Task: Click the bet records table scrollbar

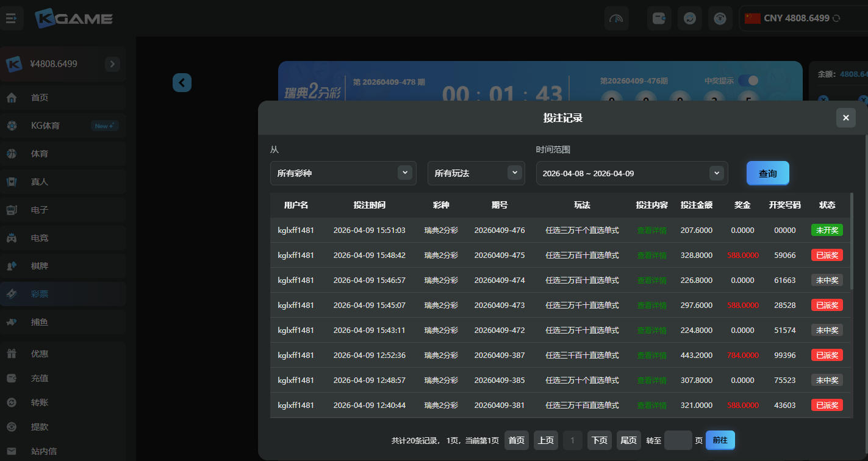Action: pyautogui.click(x=851, y=244)
